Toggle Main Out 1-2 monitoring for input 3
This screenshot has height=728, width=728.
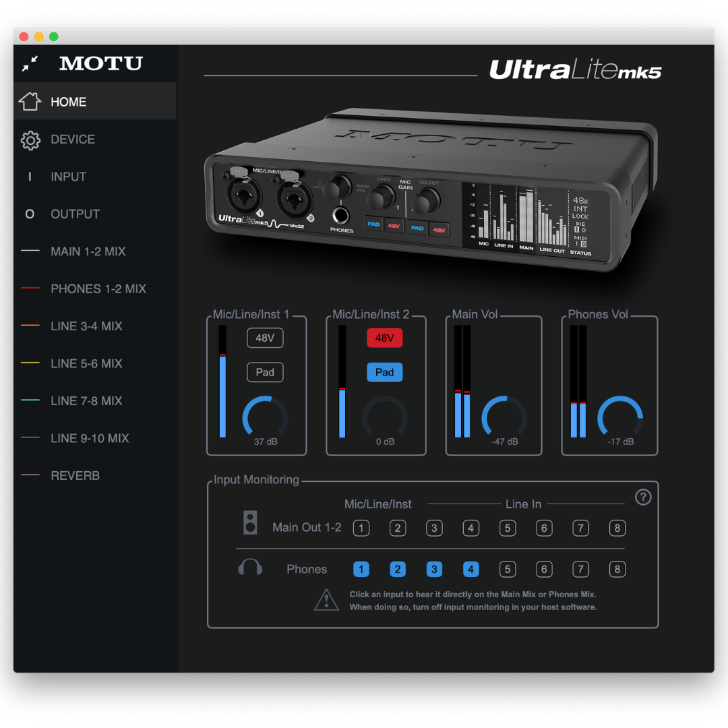[434, 528]
